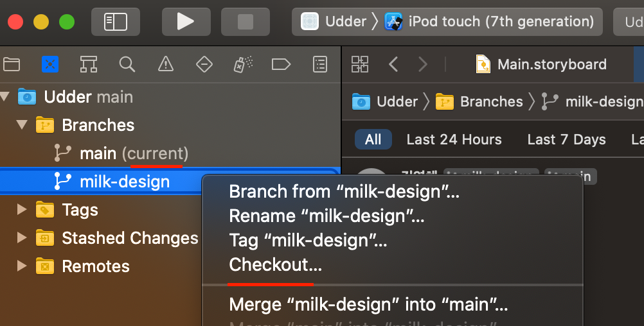
Task: Open the Project navigator folder icon
Action: [x=12, y=64]
